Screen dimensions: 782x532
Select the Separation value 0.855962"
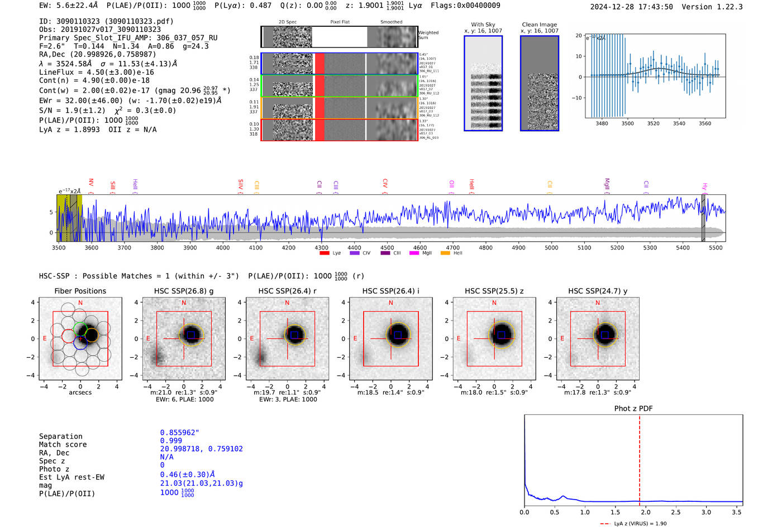(180, 433)
